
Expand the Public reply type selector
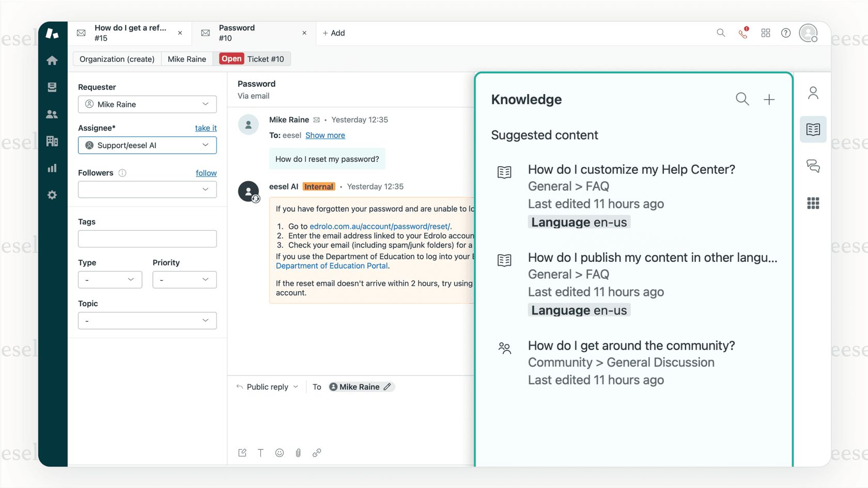click(267, 386)
